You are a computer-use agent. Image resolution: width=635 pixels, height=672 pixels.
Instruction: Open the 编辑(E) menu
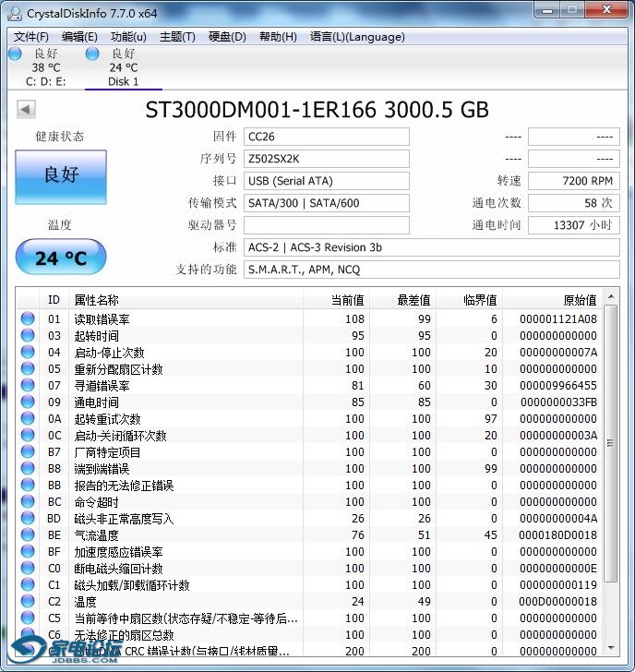79,37
